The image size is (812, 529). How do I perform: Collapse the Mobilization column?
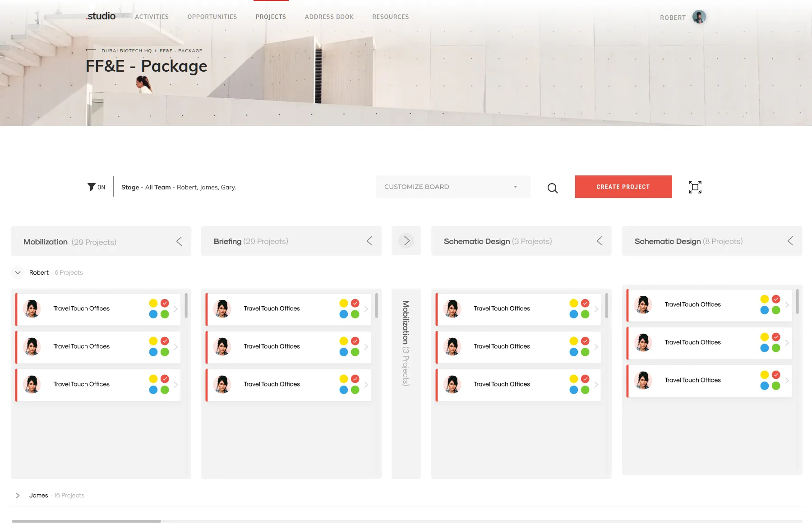point(179,241)
